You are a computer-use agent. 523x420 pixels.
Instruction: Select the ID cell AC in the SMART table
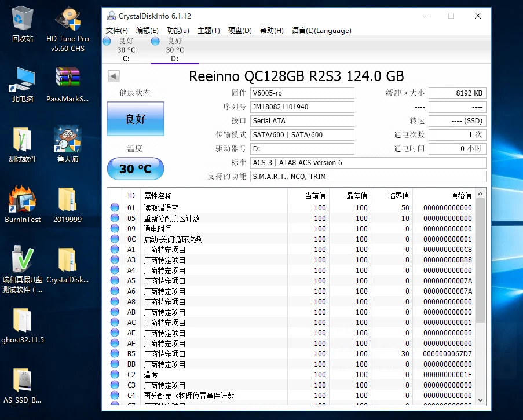131,323
